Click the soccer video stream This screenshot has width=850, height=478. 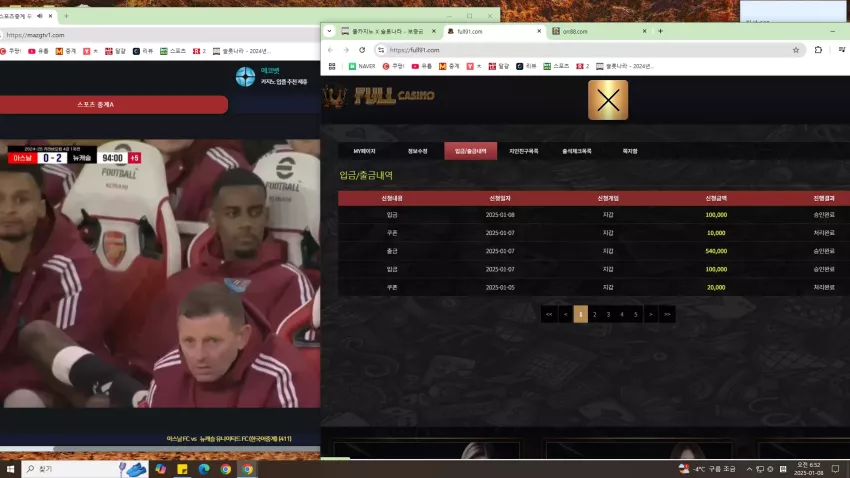click(x=160, y=274)
